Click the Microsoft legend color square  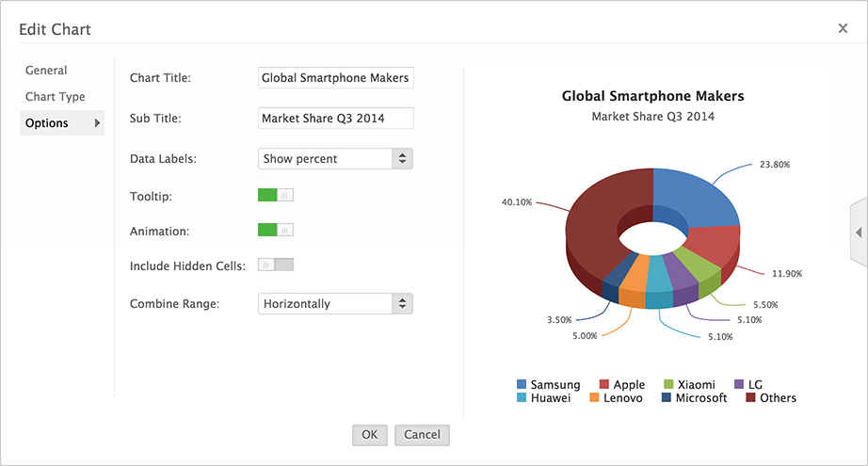667,397
